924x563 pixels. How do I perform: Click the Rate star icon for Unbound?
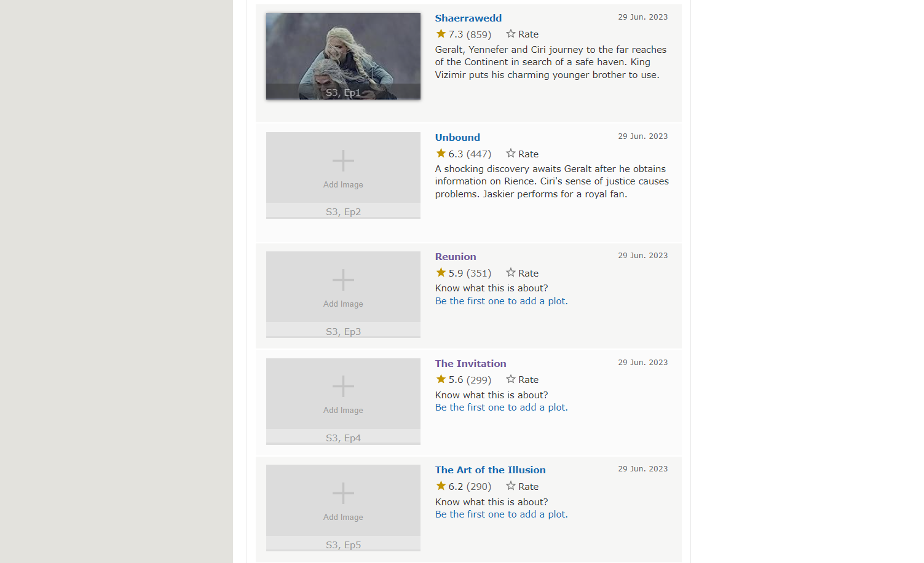pos(510,153)
